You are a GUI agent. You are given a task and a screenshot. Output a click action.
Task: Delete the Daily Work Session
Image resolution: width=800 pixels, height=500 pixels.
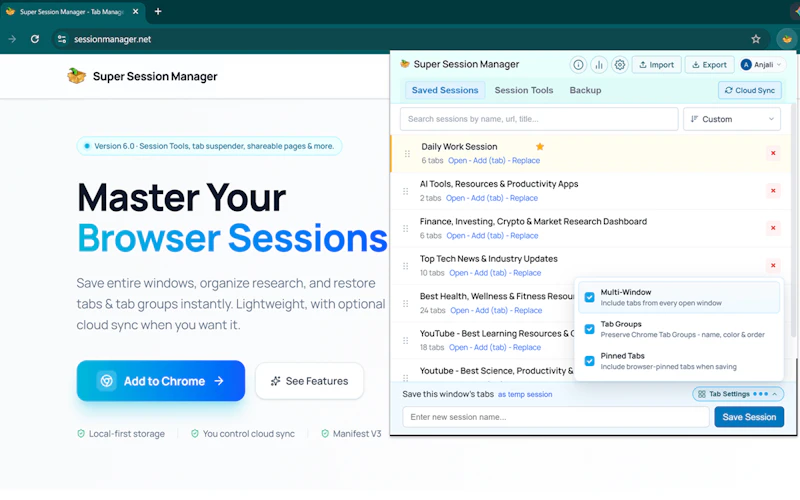(x=773, y=153)
